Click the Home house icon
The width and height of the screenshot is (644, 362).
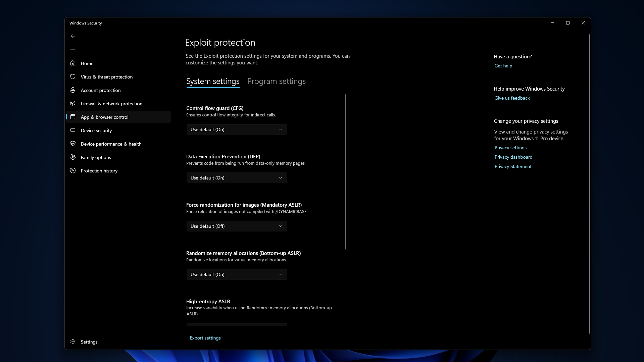(x=73, y=63)
